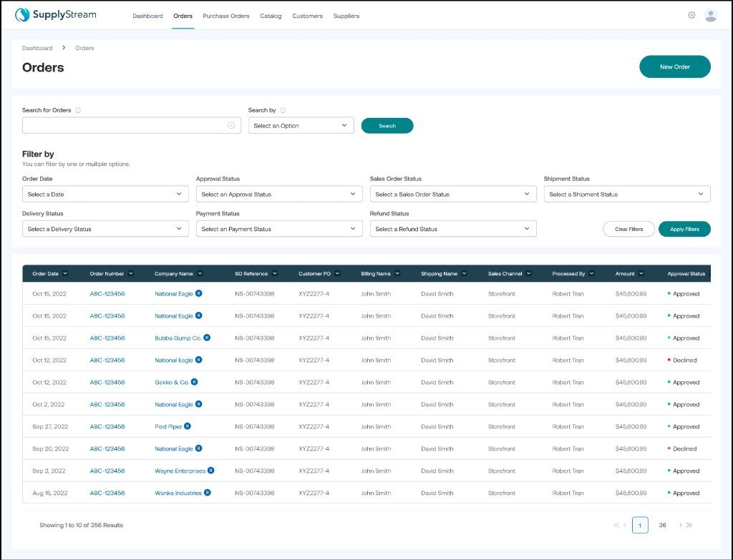Image resolution: width=733 pixels, height=560 pixels.
Task: Click the R badge beside Wonka Industries
Action: point(208,492)
